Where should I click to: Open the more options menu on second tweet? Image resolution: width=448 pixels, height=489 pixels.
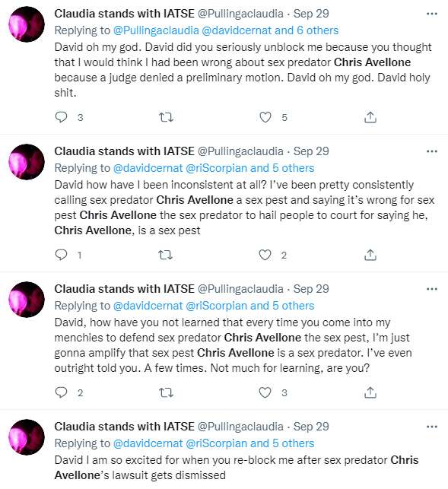[x=432, y=151]
